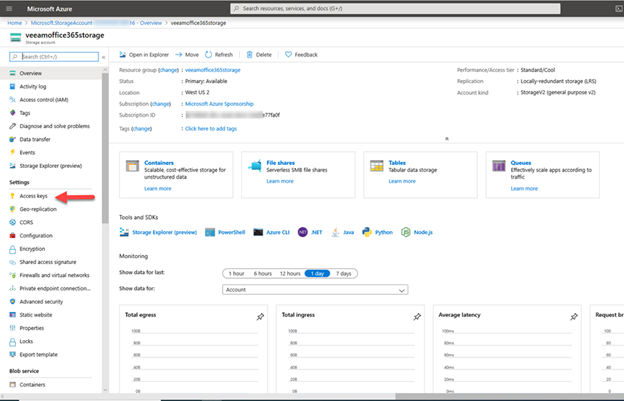Viewport: 624px width, 401px height.
Task: Open veeamoffice365storage resource group link
Action: pyautogui.click(x=213, y=70)
